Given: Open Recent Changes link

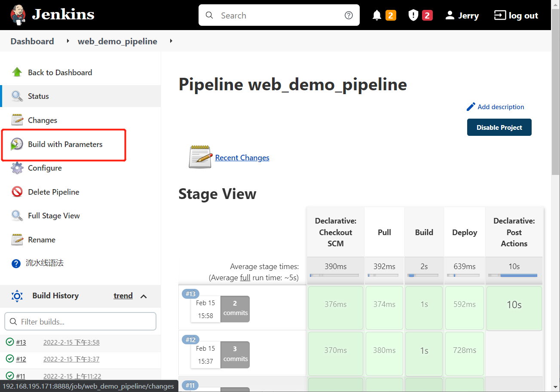Looking at the screenshot, I should click(242, 158).
